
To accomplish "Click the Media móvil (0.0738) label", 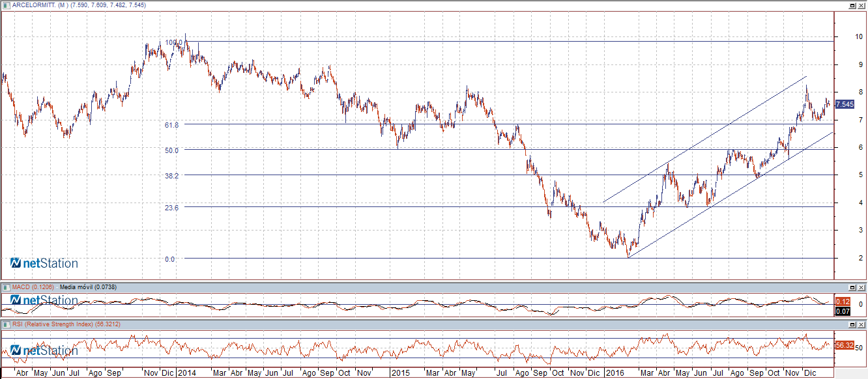I will [x=88, y=287].
